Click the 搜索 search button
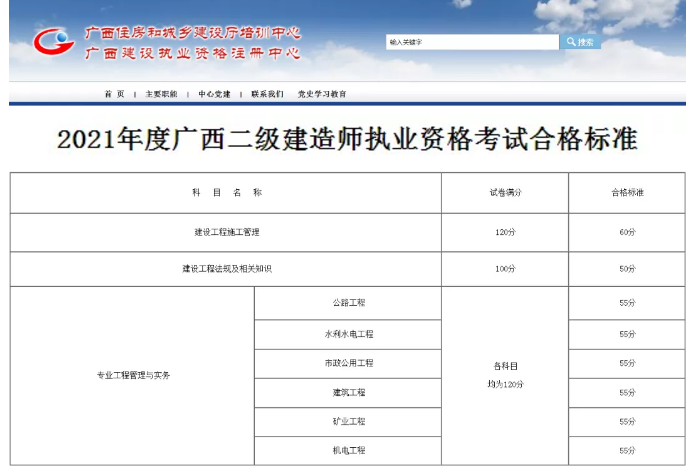Screen dimensions: 698x473 click(581, 42)
